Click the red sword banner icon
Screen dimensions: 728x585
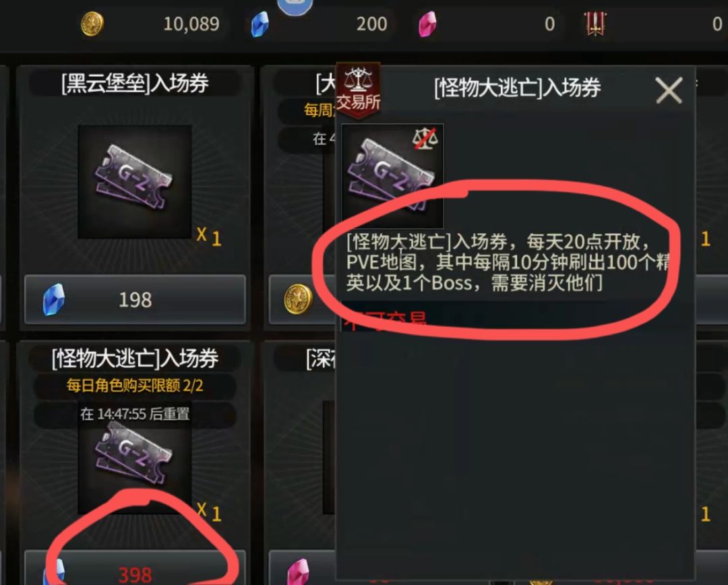pyautogui.click(x=595, y=24)
